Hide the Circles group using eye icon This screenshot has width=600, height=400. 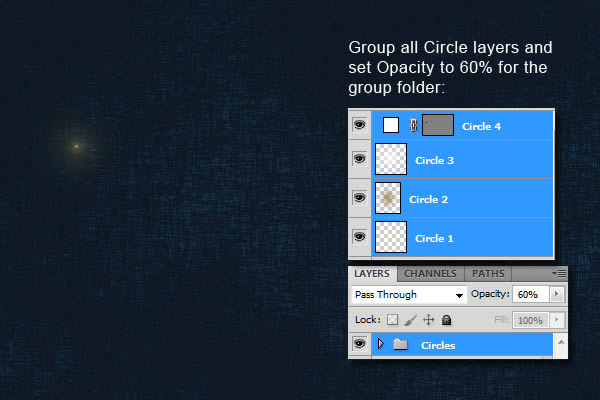359,345
